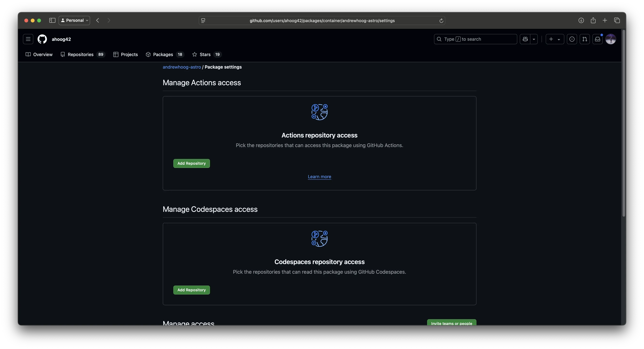Expand the Copilot dropdown arrow

coord(534,39)
